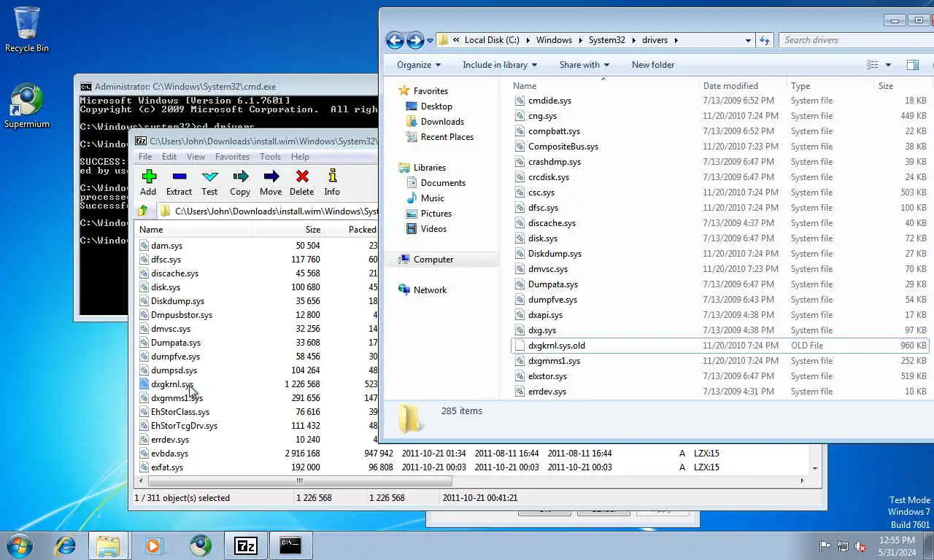The width and height of the screenshot is (934, 560).
Task: Click the 7-Zip Copy toolbar icon
Action: tap(240, 176)
